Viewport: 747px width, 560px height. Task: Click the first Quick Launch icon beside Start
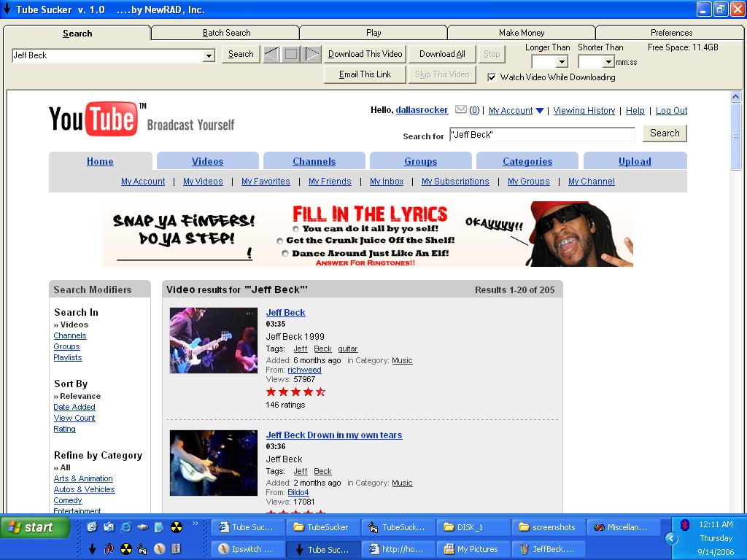click(93, 527)
